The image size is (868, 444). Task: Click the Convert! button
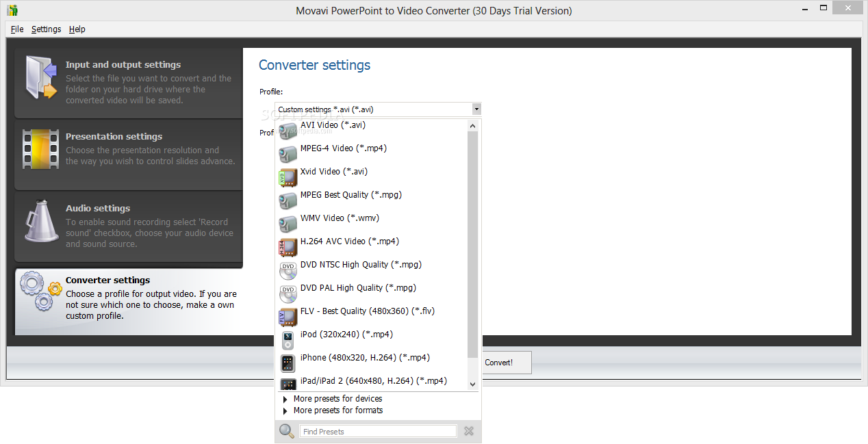(x=506, y=363)
